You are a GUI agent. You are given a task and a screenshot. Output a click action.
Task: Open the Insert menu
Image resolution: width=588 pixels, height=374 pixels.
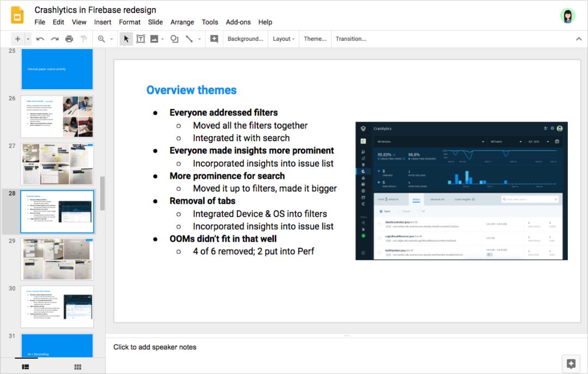pos(102,22)
